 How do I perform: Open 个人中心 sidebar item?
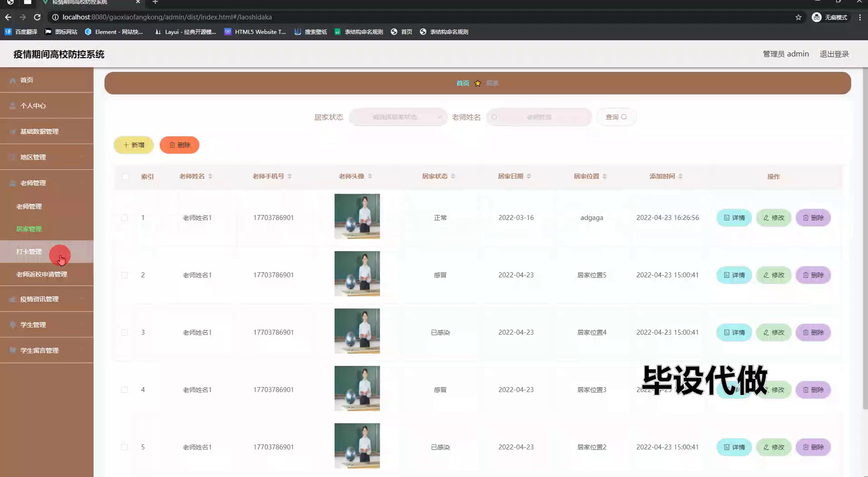[47, 106]
